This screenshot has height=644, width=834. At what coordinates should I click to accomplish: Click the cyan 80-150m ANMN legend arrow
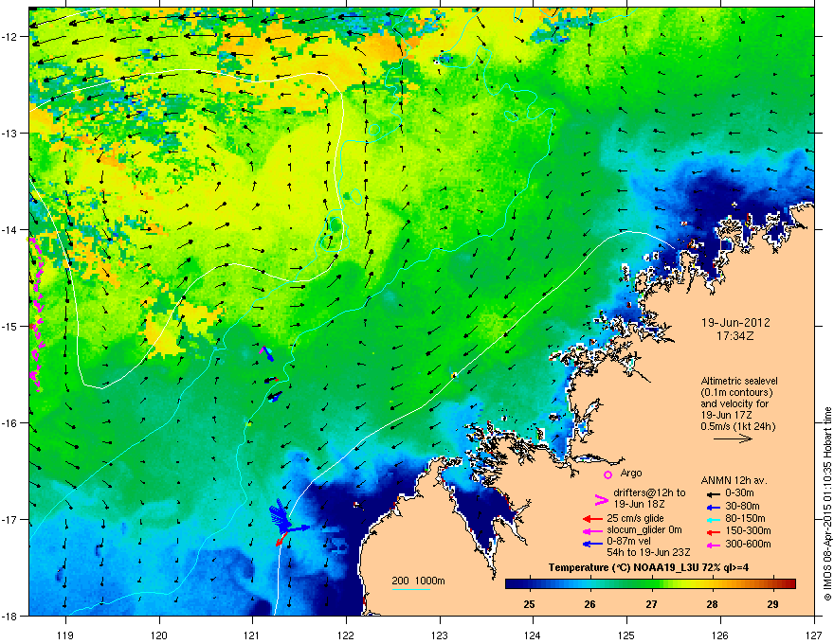click(x=713, y=519)
